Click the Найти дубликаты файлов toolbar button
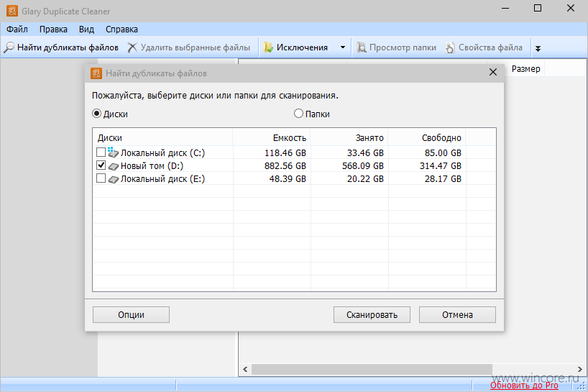This screenshot has width=588, height=392. pyautogui.click(x=61, y=47)
